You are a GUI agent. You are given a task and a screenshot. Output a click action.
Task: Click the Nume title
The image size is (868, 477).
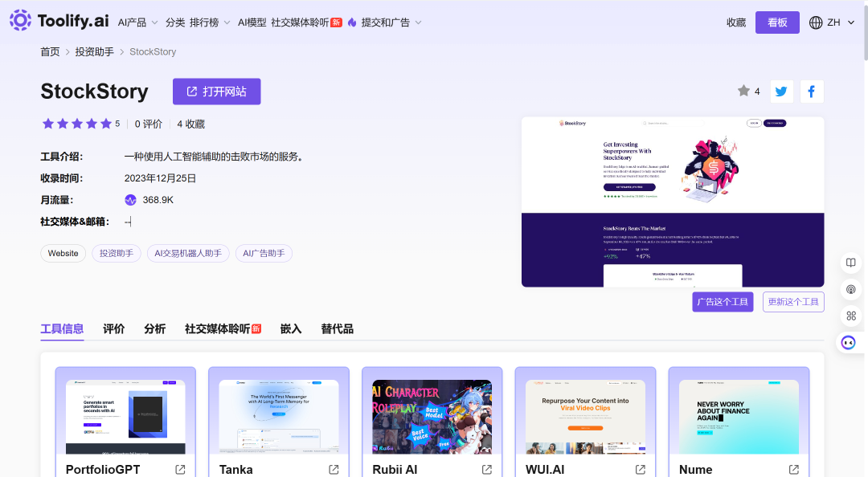click(x=696, y=469)
